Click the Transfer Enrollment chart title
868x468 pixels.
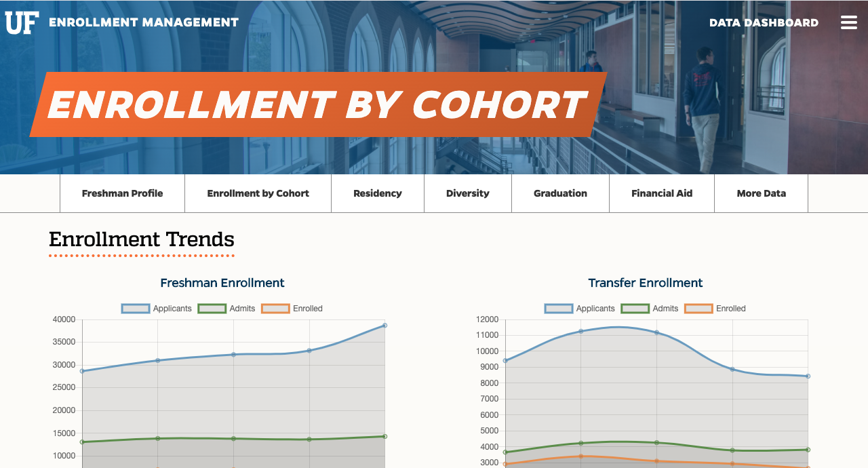coord(646,283)
